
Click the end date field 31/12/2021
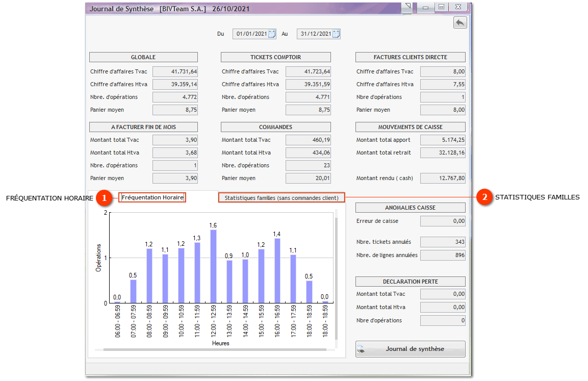point(315,34)
